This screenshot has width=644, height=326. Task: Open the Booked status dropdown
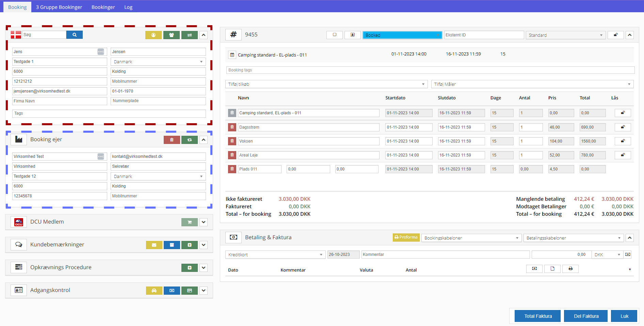pos(402,35)
